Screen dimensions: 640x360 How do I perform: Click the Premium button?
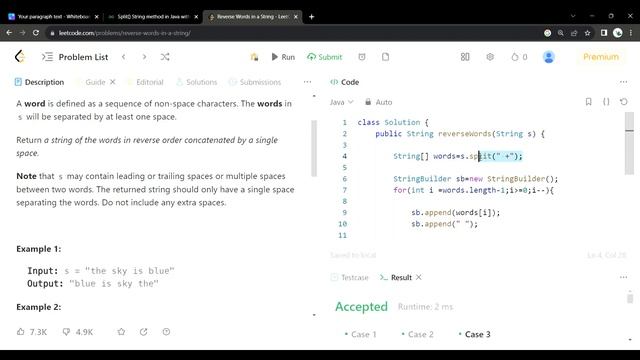601,57
